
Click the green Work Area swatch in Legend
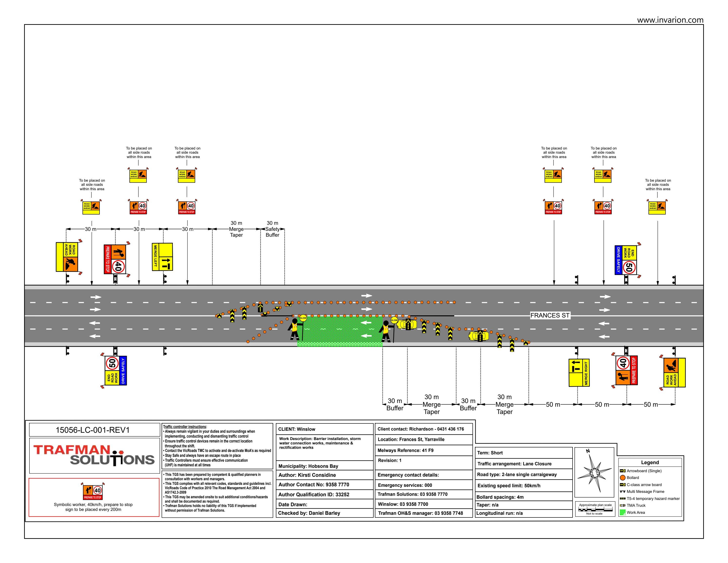point(622,513)
